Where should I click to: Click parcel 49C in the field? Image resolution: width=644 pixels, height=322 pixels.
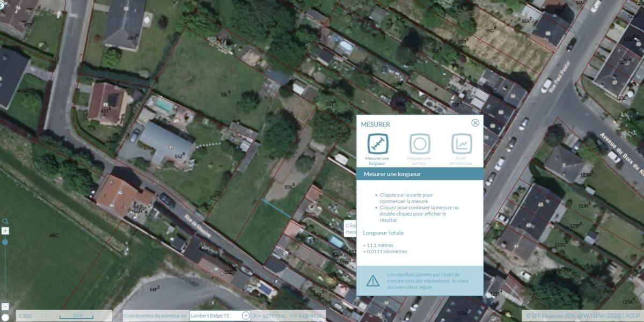(x=53, y=236)
